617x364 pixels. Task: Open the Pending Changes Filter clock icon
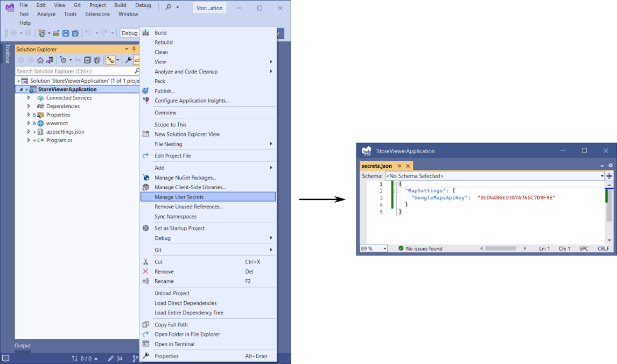[64, 60]
